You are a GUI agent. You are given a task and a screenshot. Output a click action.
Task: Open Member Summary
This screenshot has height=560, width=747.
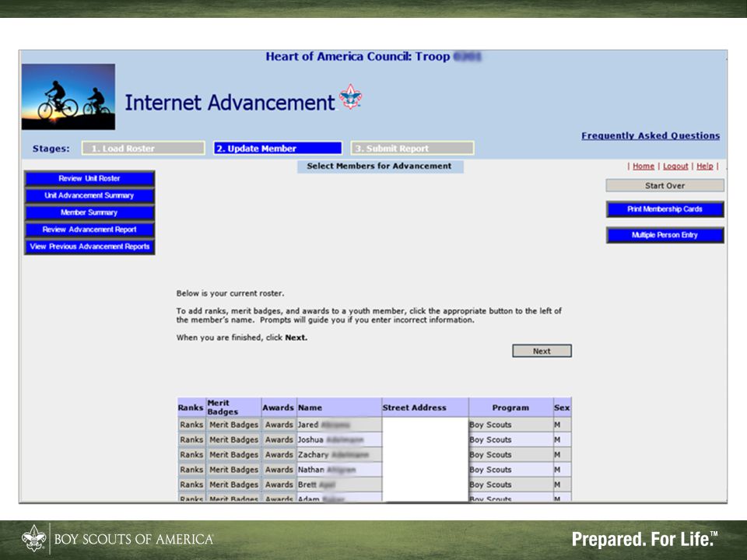tap(89, 212)
